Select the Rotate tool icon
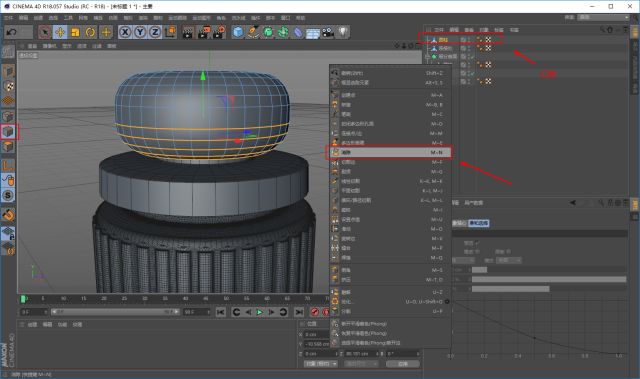Viewport: 640px width, 379px height. pos(90,32)
